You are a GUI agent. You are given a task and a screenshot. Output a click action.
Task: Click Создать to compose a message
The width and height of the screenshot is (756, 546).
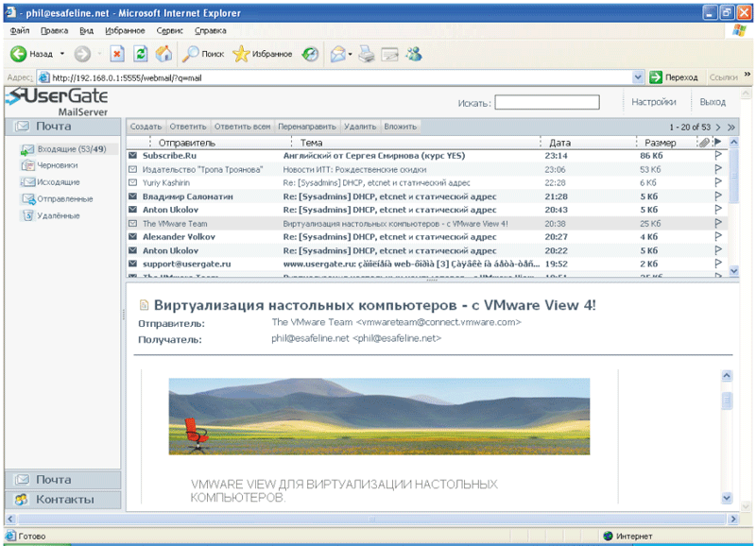coord(146,127)
